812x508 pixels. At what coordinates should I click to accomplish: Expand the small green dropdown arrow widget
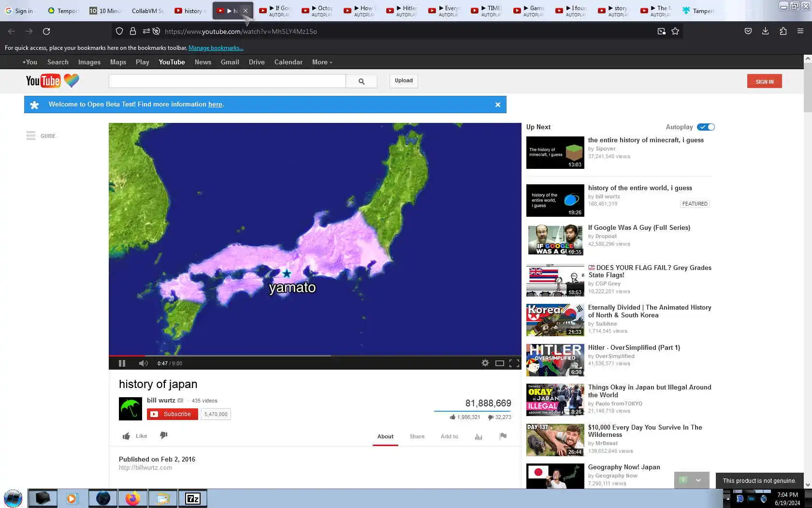[x=698, y=480]
